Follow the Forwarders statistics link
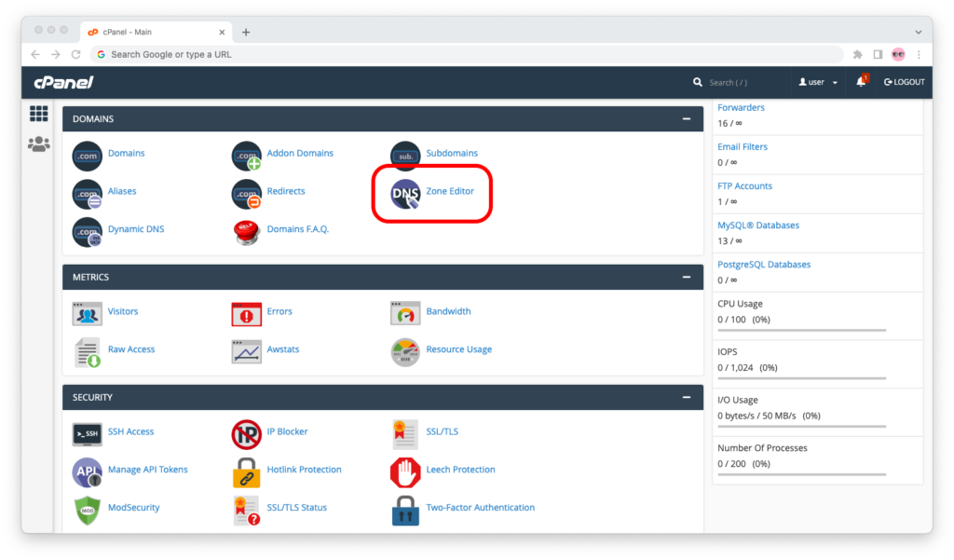 (x=741, y=108)
